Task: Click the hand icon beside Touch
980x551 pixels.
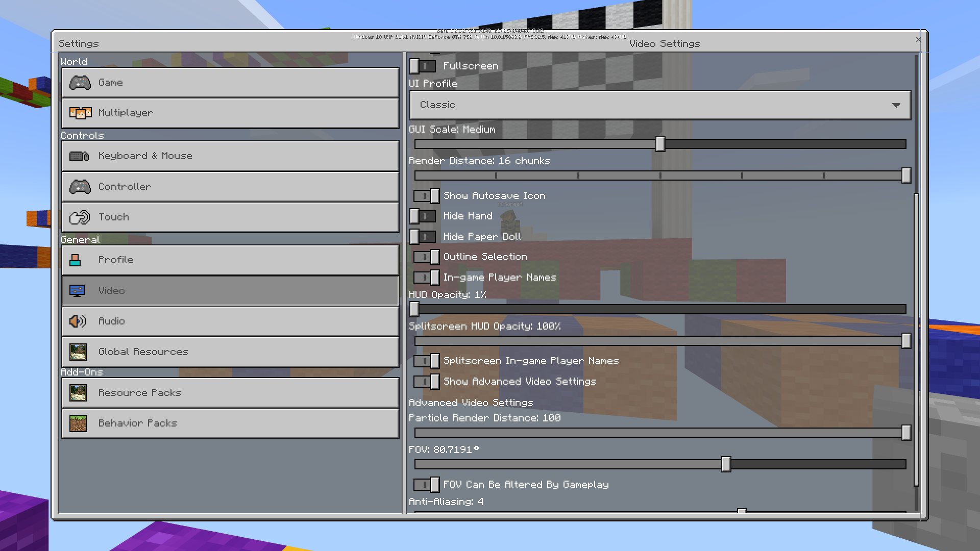Action: [x=80, y=217]
